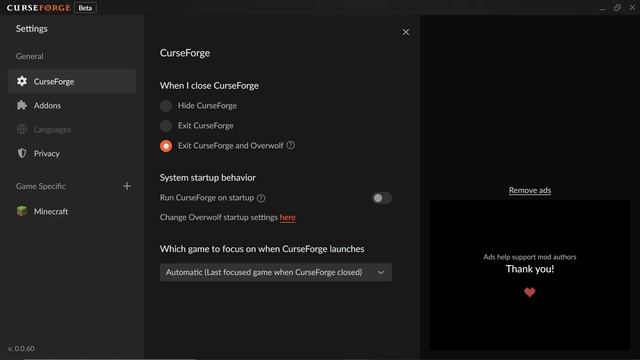Viewport: 640px width, 360px height.
Task: Click the CurseForge logo in title bar
Action: (38, 8)
